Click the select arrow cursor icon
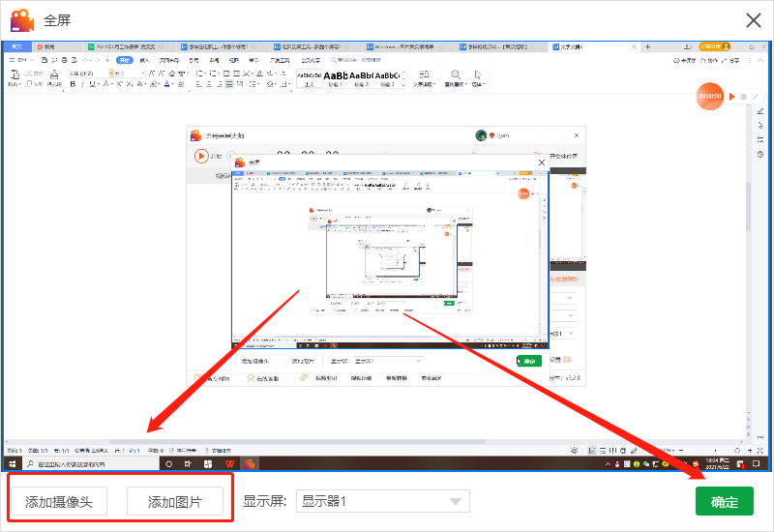The image size is (774, 532). click(x=478, y=74)
